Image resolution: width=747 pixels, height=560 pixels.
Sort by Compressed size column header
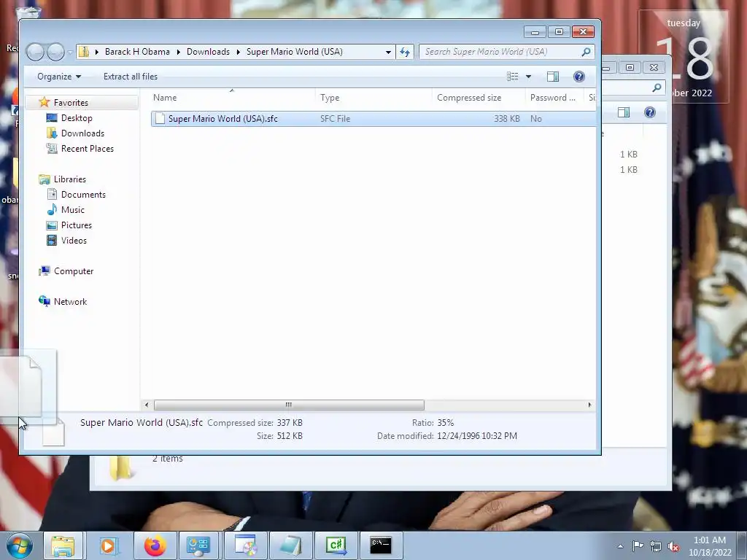pos(479,97)
